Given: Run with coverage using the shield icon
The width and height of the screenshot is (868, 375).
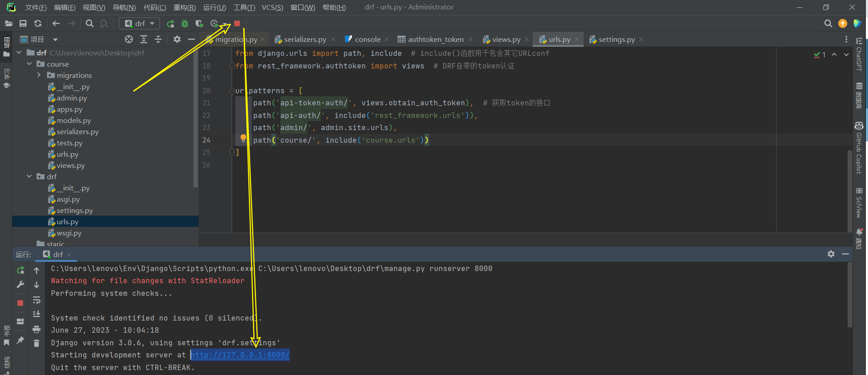Looking at the screenshot, I should click(x=199, y=23).
